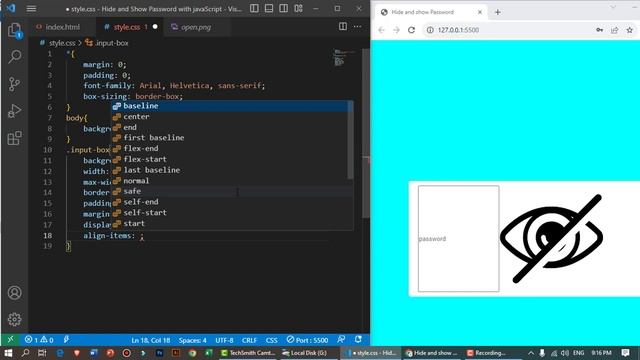Switch to the open.png tab

point(196,27)
